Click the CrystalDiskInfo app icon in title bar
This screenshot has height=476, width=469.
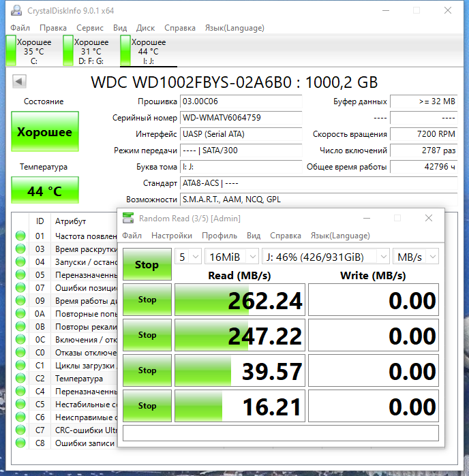pyautogui.click(x=16, y=11)
